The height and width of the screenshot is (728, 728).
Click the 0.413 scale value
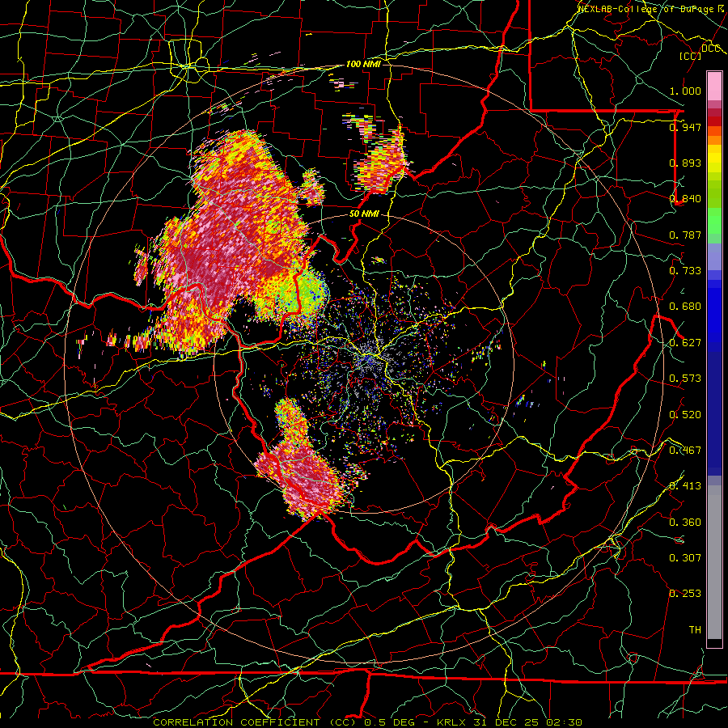[x=685, y=485]
